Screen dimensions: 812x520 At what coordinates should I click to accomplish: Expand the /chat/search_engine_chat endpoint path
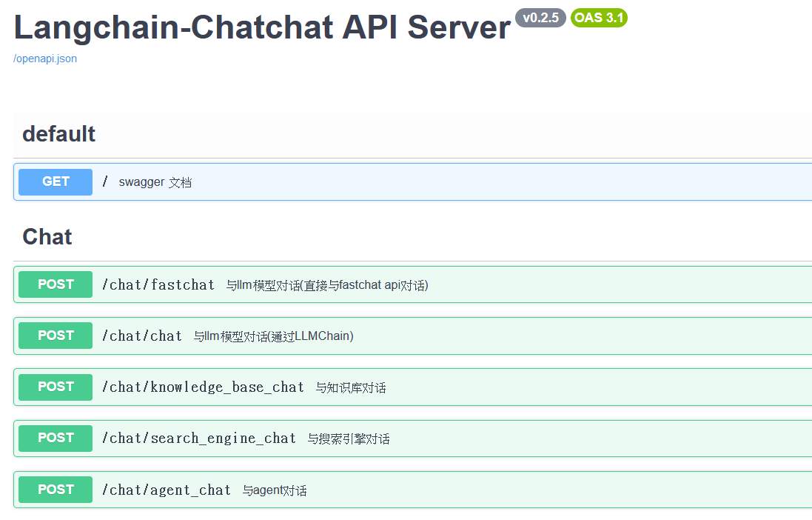[199, 439]
